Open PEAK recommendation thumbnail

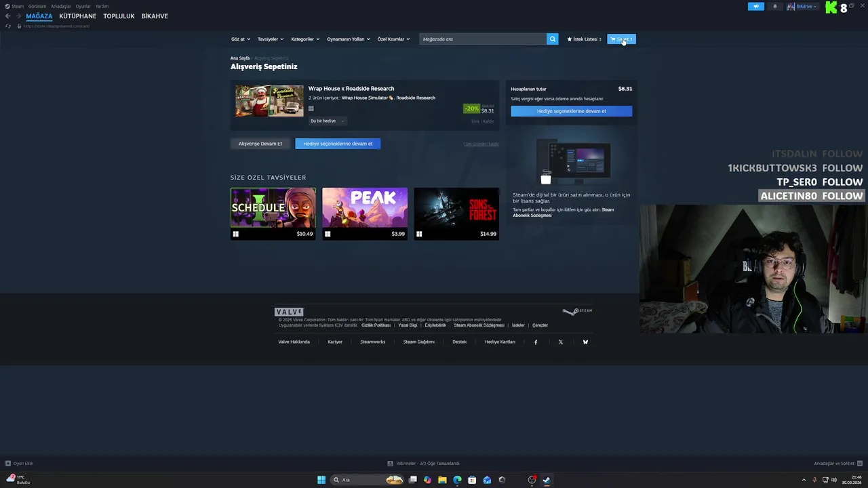[365, 207]
